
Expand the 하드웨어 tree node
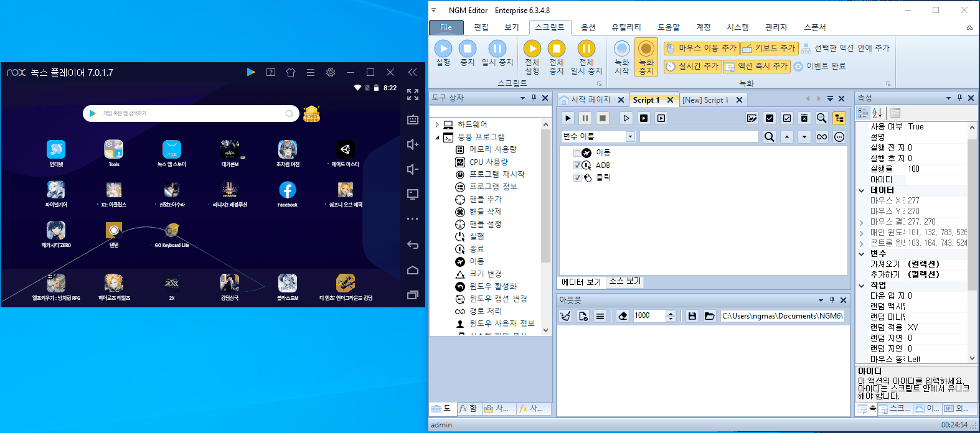(x=437, y=124)
